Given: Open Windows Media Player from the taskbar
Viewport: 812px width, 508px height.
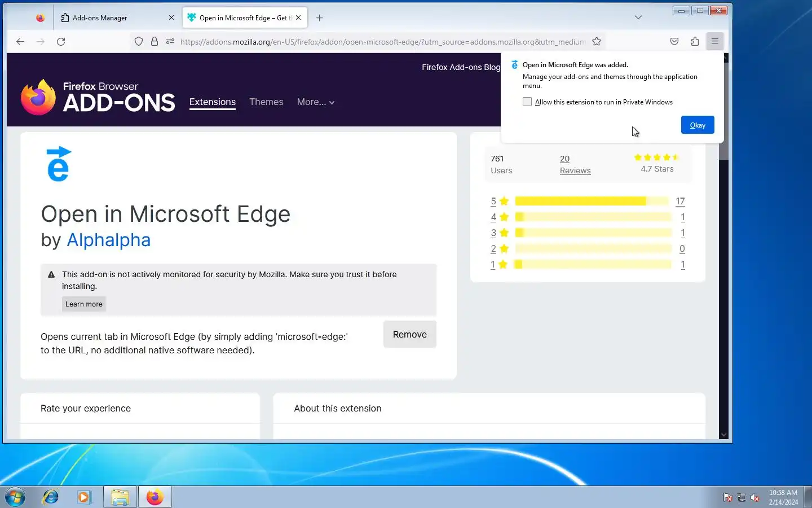Looking at the screenshot, I should pos(84,497).
